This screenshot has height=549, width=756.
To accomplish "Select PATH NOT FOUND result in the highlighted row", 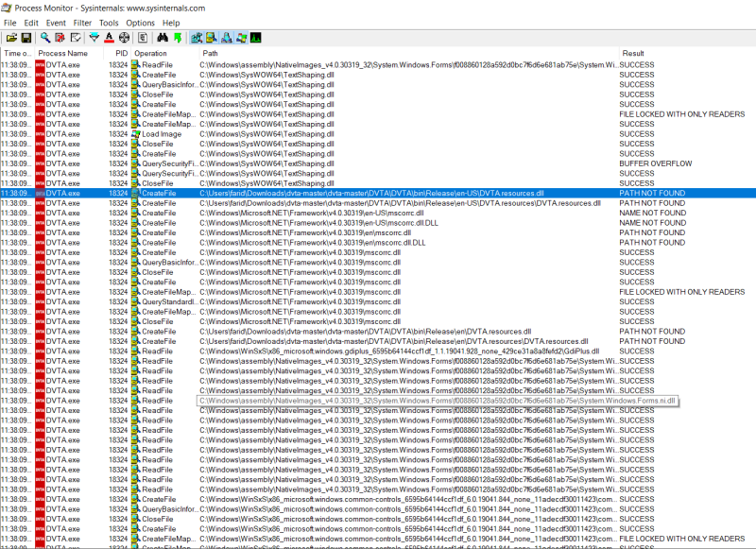I will coord(652,194).
